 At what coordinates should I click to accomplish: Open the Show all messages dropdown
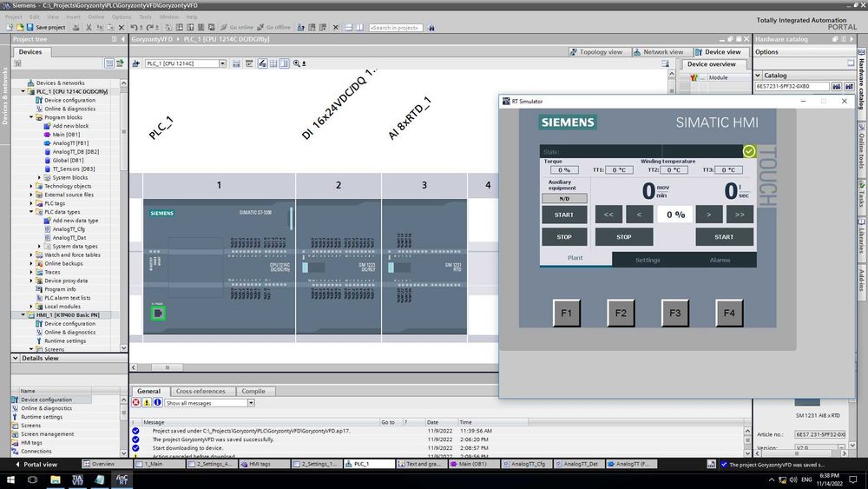coord(251,403)
